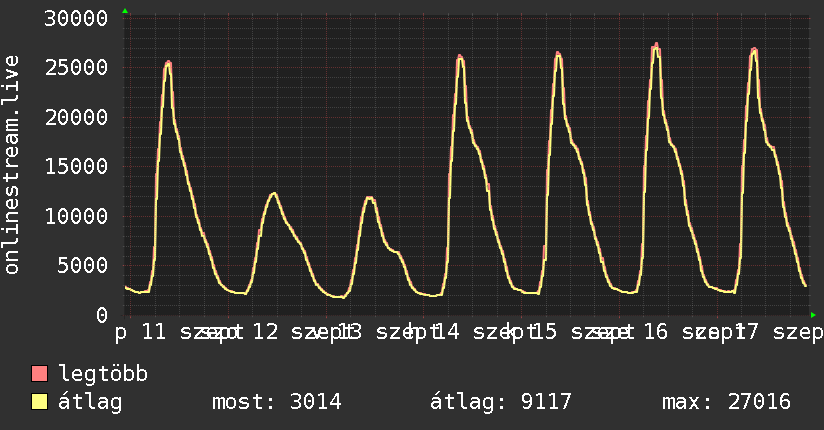Click the yellow átlag legend swatch

(39, 402)
